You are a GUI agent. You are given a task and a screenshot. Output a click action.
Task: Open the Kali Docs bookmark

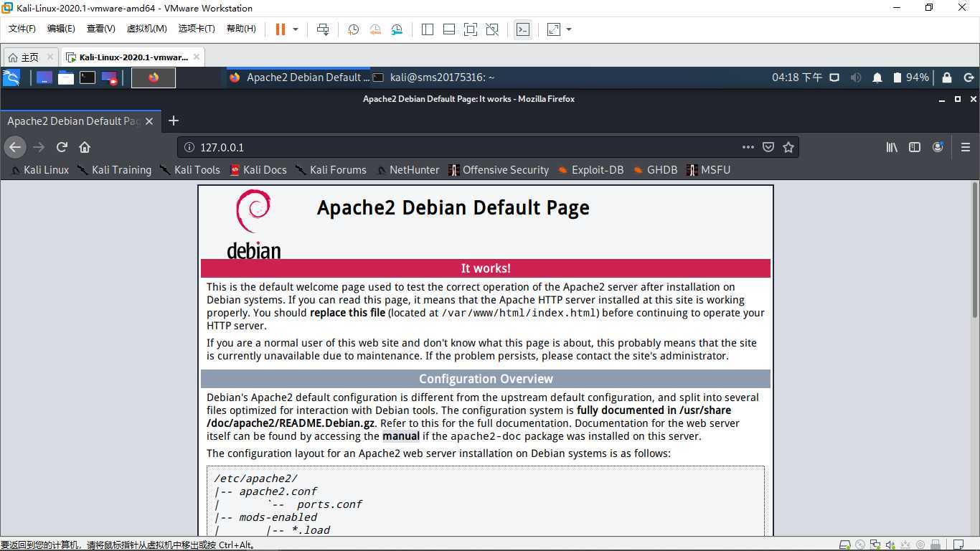click(258, 170)
